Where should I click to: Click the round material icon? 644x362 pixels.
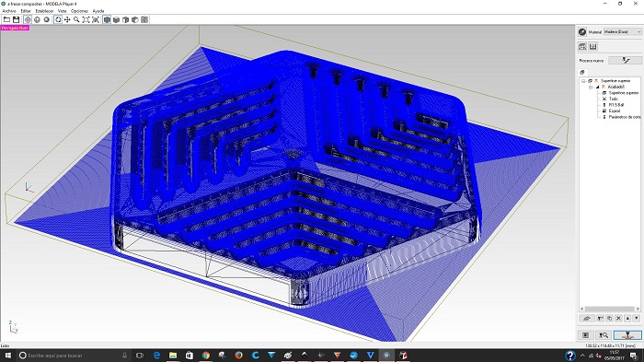582,31
